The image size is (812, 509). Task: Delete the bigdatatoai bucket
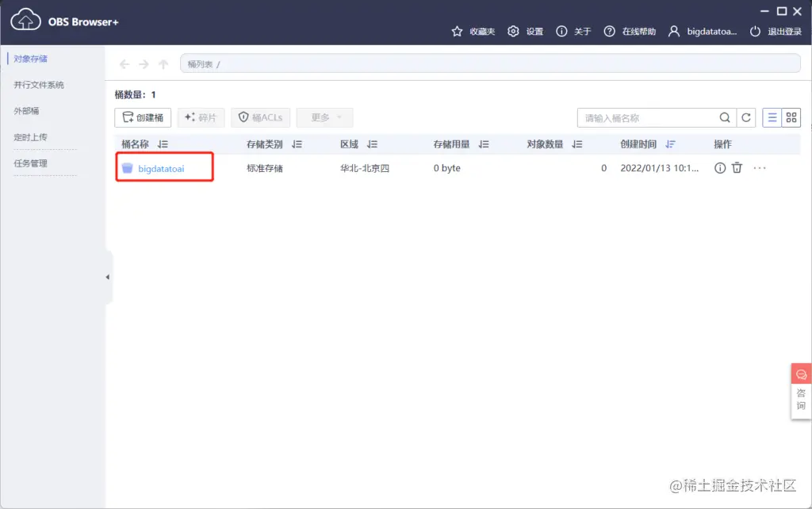coord(737,168)
